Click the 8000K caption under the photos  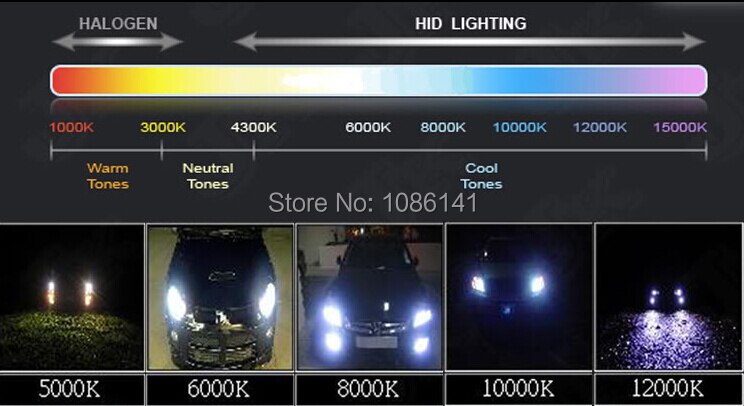368,388
